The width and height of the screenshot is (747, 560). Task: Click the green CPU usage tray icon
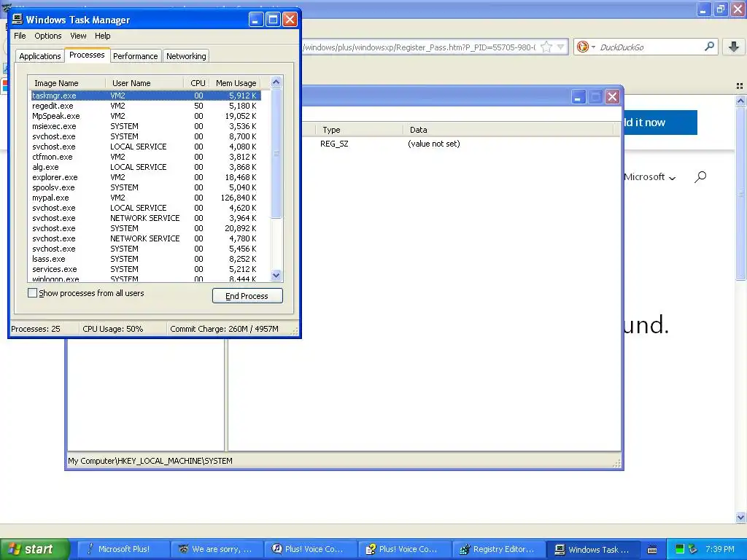tap(680, 549)
